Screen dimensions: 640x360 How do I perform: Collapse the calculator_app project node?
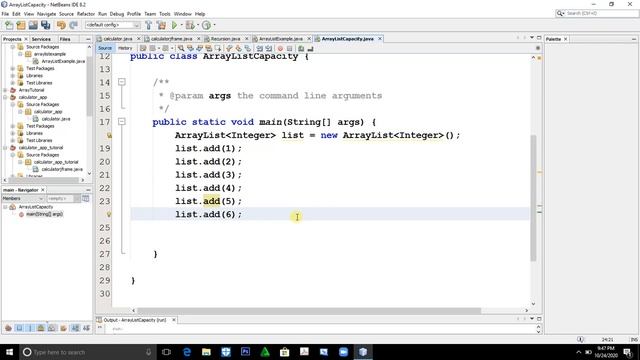(x=5, y=98)
